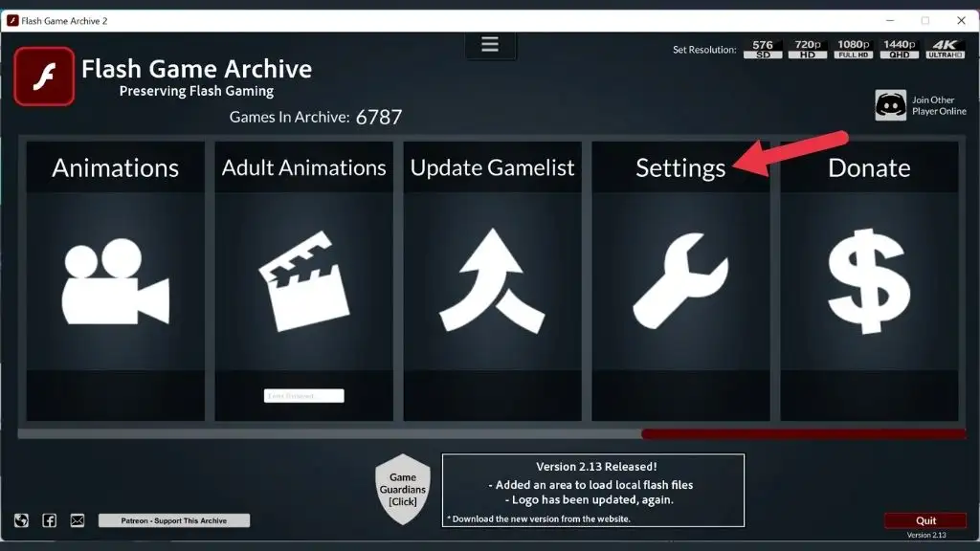Expand the hamburger menu at top

click(490, 44)
